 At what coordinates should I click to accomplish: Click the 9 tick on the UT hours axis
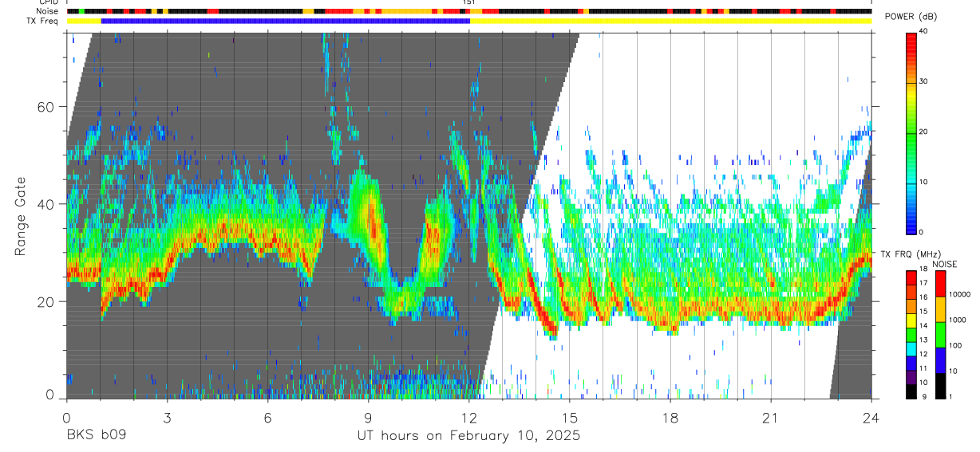tap(368, 418)
